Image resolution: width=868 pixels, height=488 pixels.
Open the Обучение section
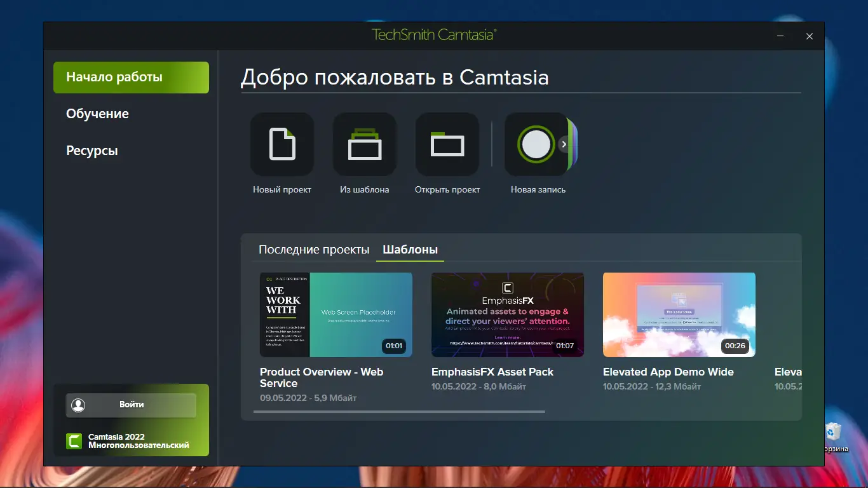pyautogui.click(x=97, y=114)
